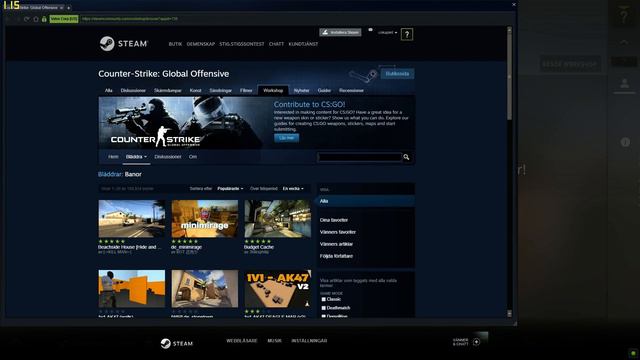
Task: Tick the Deathmatch game mode checkbox
Action: click(x=324, y=308)
